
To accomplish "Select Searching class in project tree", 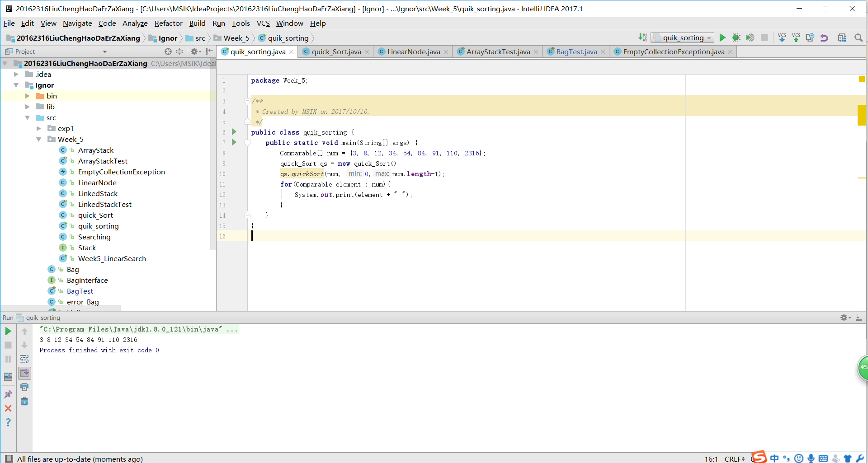I will [x=94, y=237].
